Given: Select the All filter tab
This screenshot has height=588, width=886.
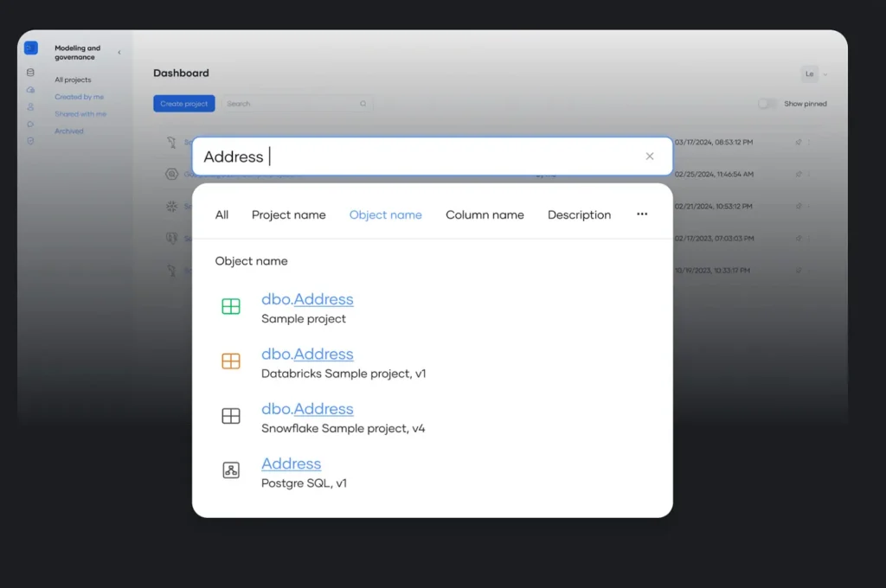Looking at the screenshot, I should coord(221,215).
